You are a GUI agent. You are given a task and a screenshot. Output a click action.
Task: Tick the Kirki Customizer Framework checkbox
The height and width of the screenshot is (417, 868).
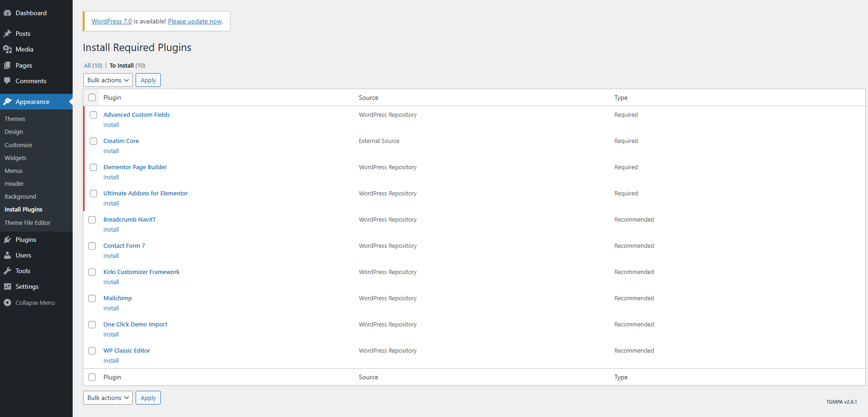(92, 272)
